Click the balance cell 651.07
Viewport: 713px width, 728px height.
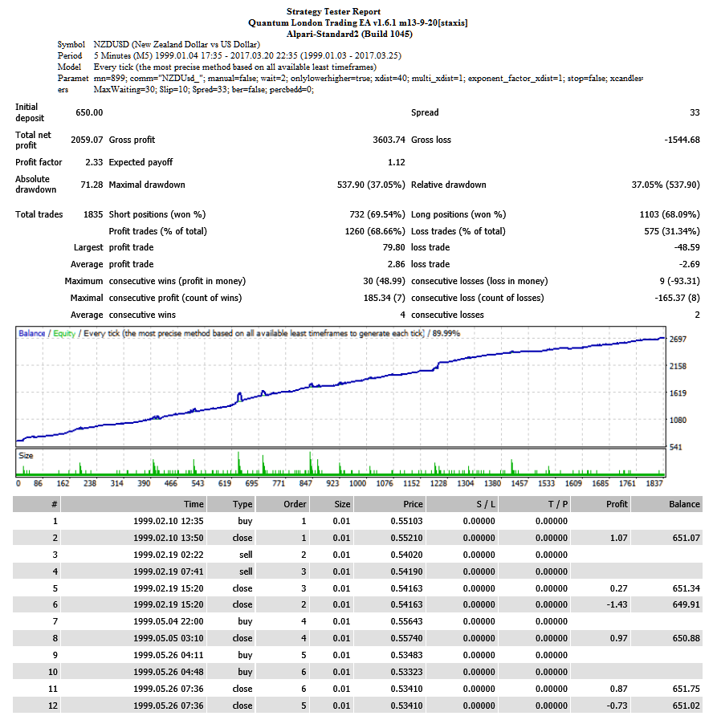[686, 538]
